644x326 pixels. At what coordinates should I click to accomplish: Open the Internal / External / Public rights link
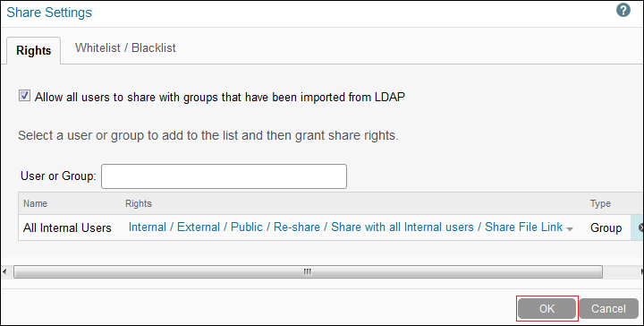point(345,227)
